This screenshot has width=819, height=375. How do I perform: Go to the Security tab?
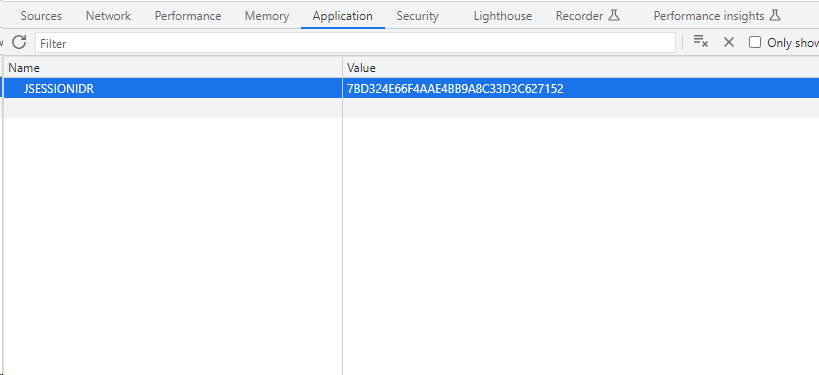click(417, 16)
